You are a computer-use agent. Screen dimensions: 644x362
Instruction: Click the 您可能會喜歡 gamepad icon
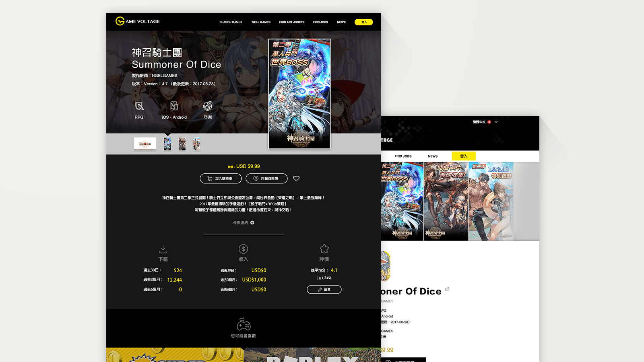tap(244, 324)
